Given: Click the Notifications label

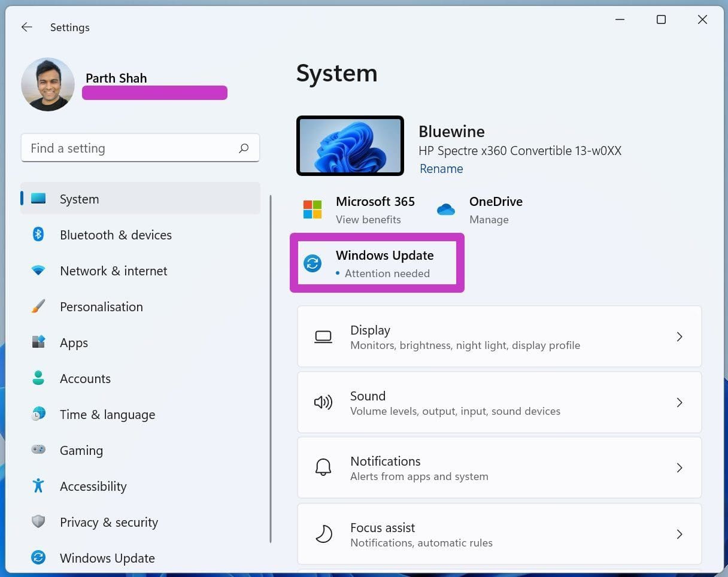Looking at the screenshot, I should tap(386, 461).
